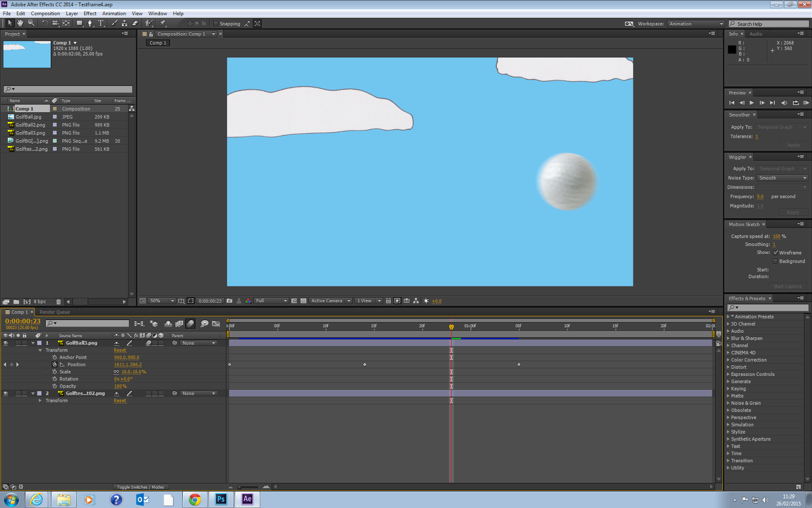Check Background in the Motion Sketch panel
Viewport: 812px width, 508px height.
[775, 261]
